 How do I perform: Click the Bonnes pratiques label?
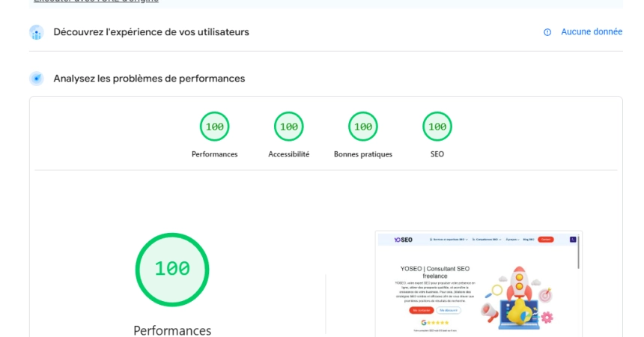tap(363, 154)
